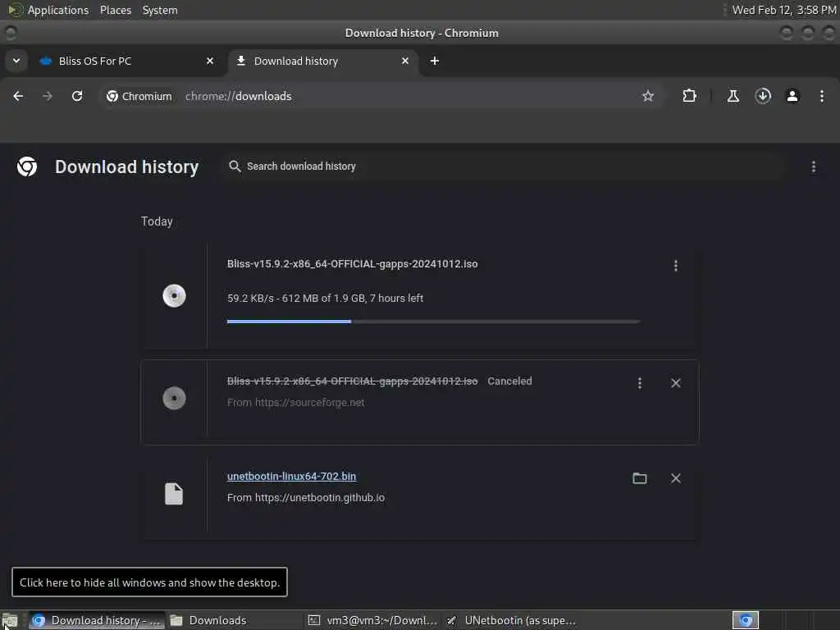Click the disc icon of the downloading Bliss iso
840x630 pixels.
(174, 295)
